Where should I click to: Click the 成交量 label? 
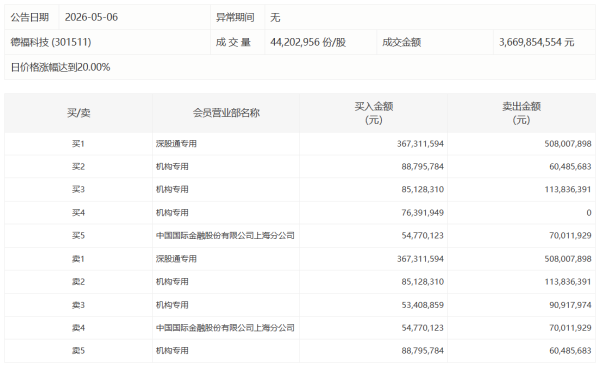(233, 42)
